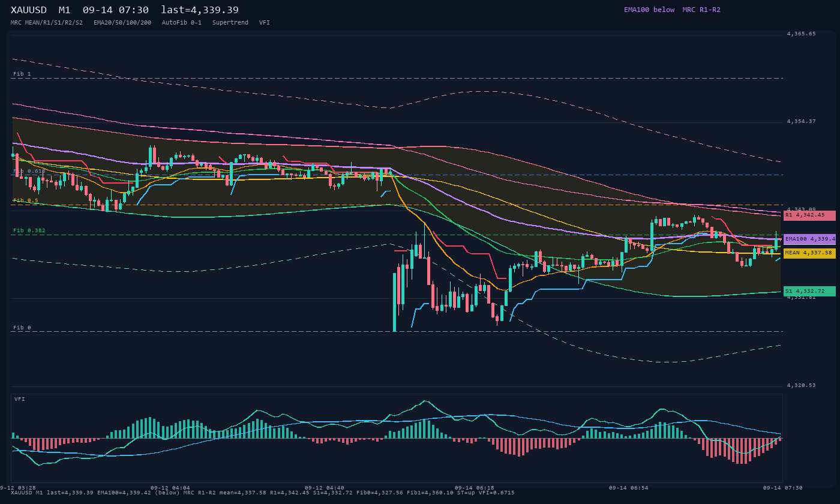
Task: Click the 'EMA100 below MRC R1-R2' status text
Action: pos(672,10)
